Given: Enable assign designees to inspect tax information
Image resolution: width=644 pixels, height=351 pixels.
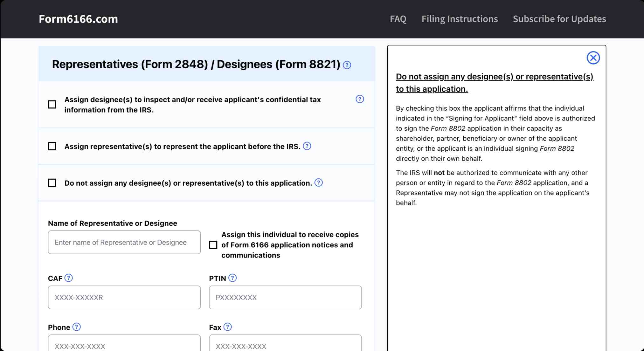Looking at the screenshot, I should 52,104.
